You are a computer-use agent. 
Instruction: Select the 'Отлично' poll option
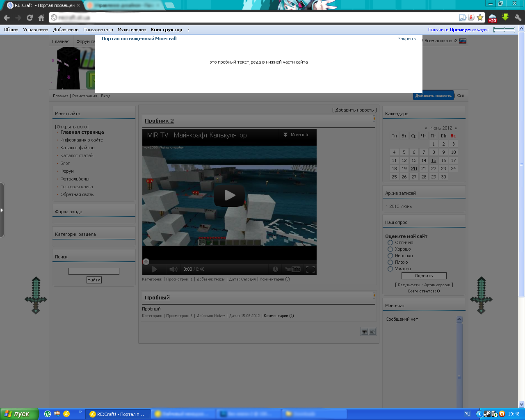coord(390,242)
